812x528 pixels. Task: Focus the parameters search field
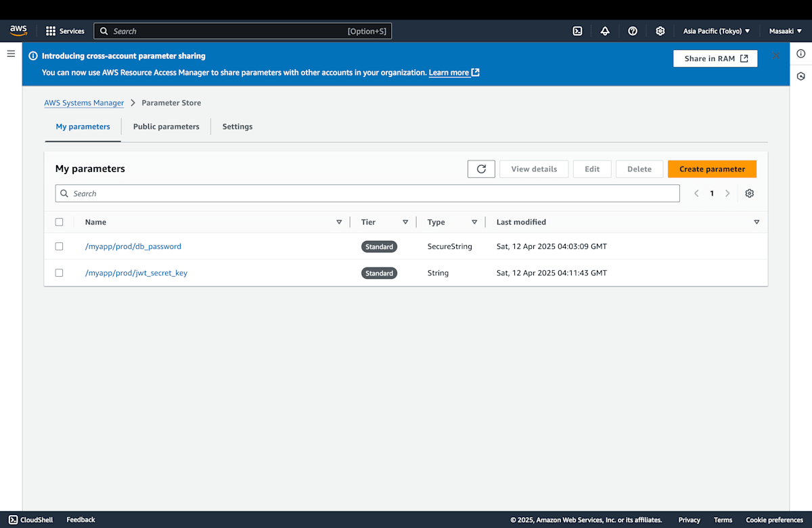[x=367, y=194]
